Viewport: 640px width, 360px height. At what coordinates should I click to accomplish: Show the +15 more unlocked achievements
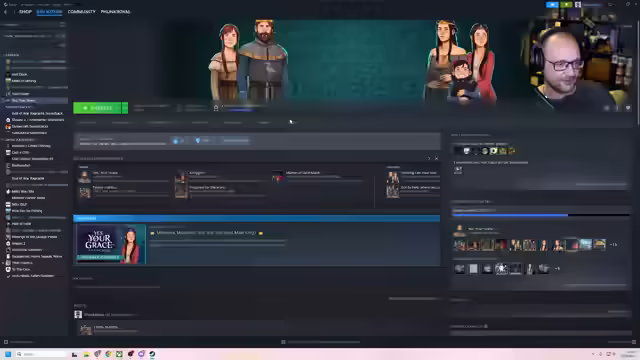[613, 244]
